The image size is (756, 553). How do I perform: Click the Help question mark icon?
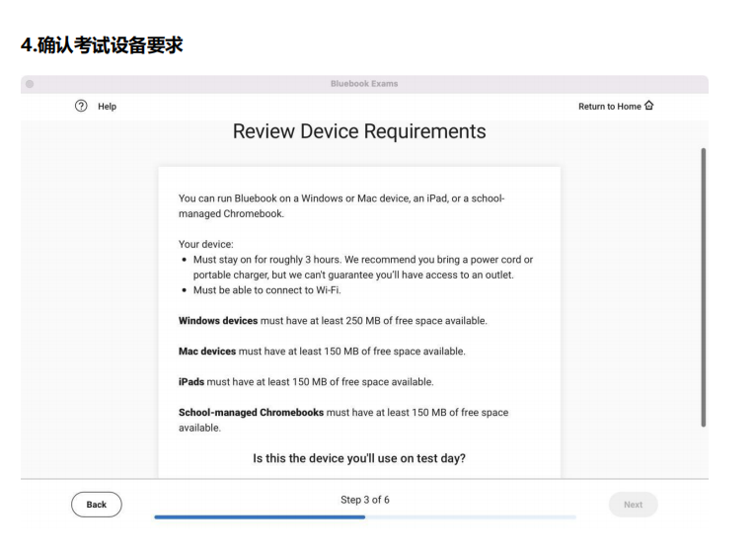(81, 107)
